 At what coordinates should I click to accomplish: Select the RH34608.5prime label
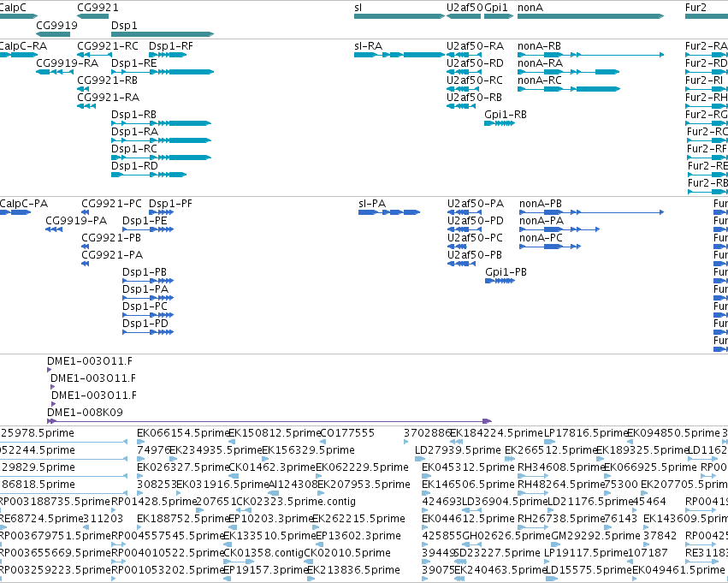560,467
